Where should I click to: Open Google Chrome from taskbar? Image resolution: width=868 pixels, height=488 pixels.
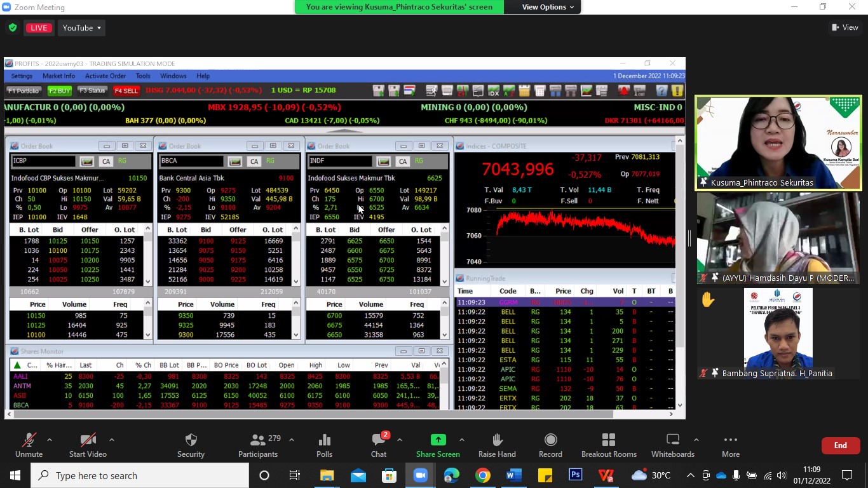(x=483, y=475)
